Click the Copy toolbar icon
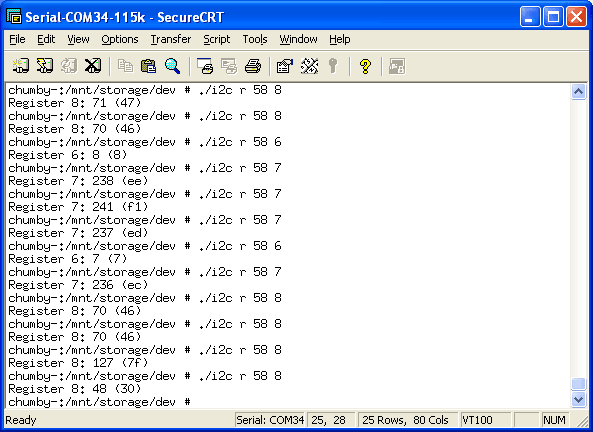 click(125, 66)
